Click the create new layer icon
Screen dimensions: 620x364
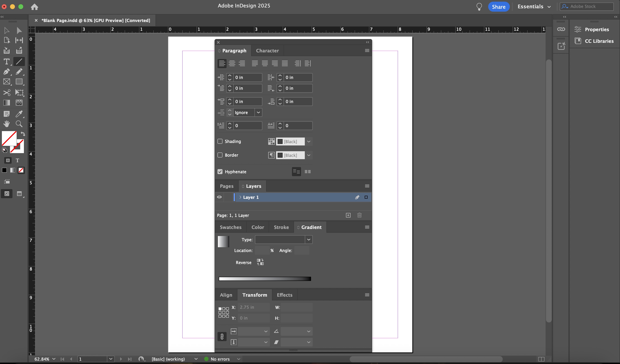[x=348, y=215]
